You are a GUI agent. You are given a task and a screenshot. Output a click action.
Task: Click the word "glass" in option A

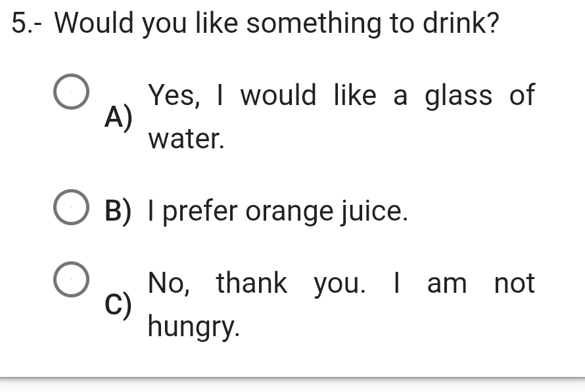[x=458, y=95]
